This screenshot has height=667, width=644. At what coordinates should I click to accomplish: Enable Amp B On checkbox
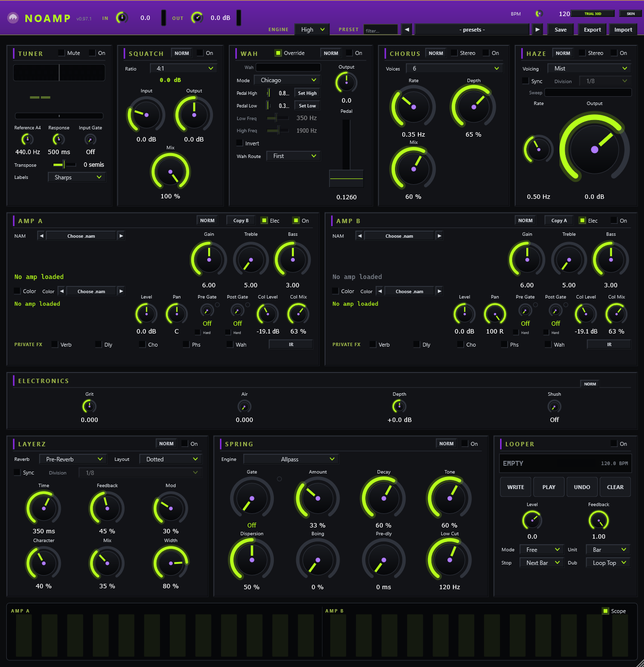(x=614, y=220)
